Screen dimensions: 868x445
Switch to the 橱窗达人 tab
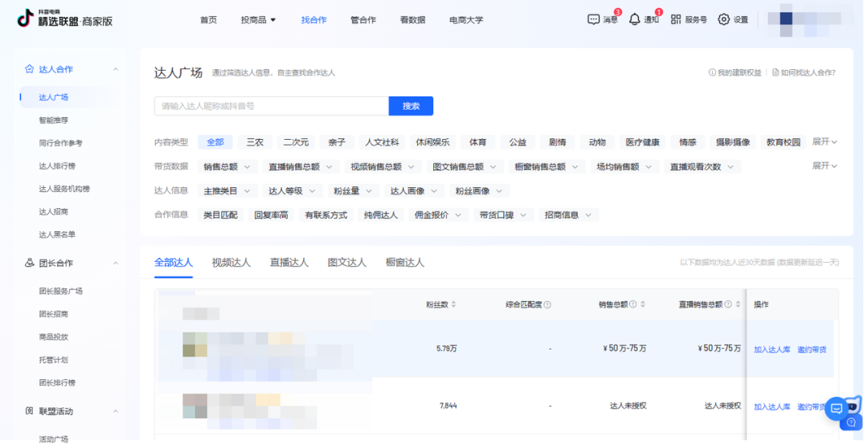405,263
